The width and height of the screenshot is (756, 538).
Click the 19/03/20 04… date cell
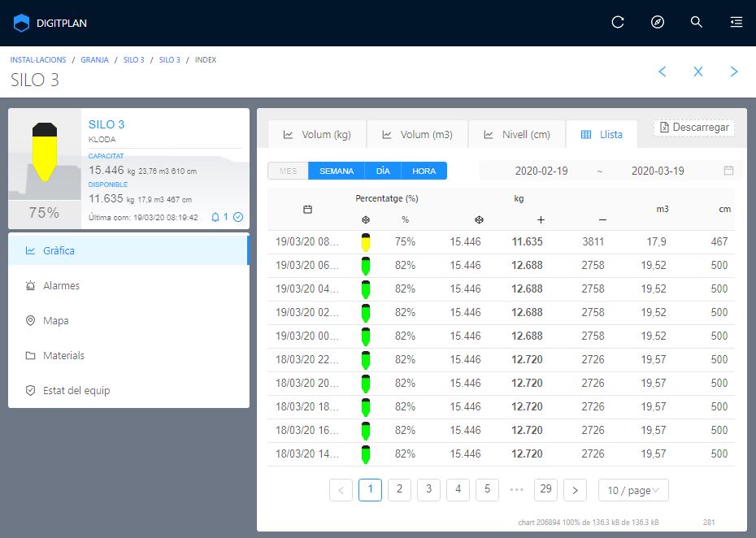coord(306,289)
